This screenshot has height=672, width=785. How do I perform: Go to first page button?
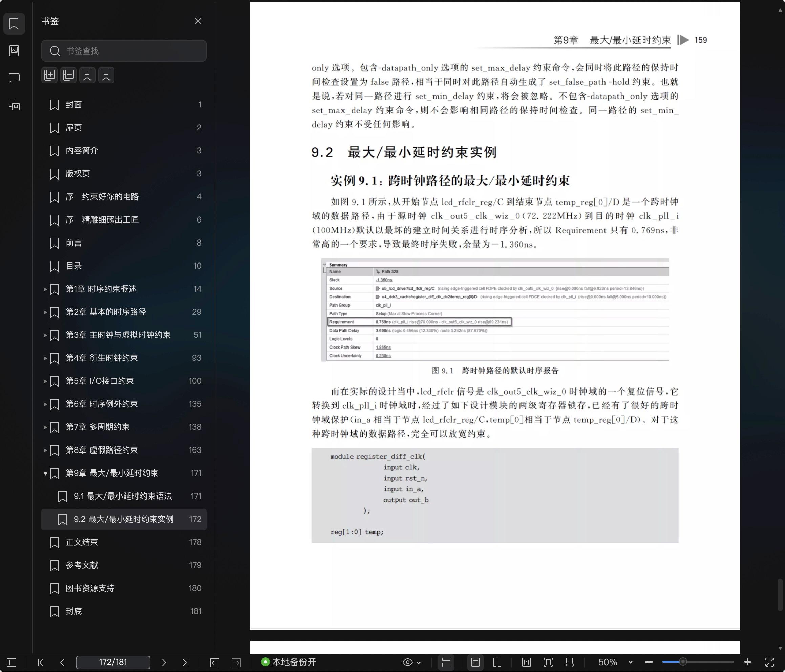tap(41, 663)
